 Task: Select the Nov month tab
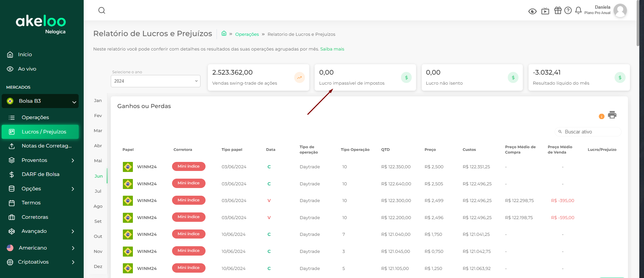tap(98, 251)
